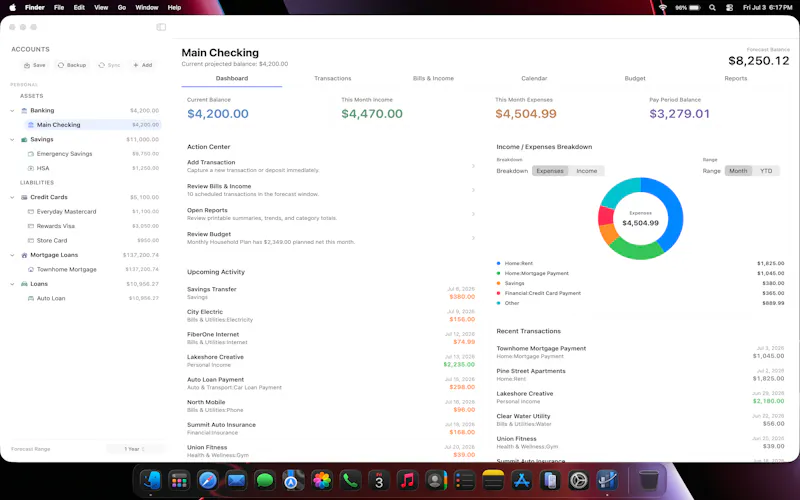800x500 pixels.
Task: Open Review Bills & Income action
Action: click(x=332, y=190)
